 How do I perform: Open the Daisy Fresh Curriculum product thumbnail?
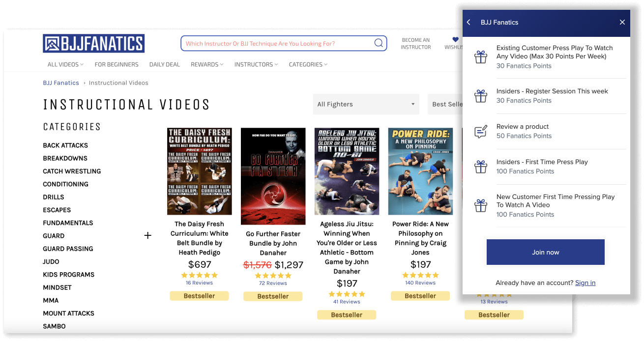(199, 171)
